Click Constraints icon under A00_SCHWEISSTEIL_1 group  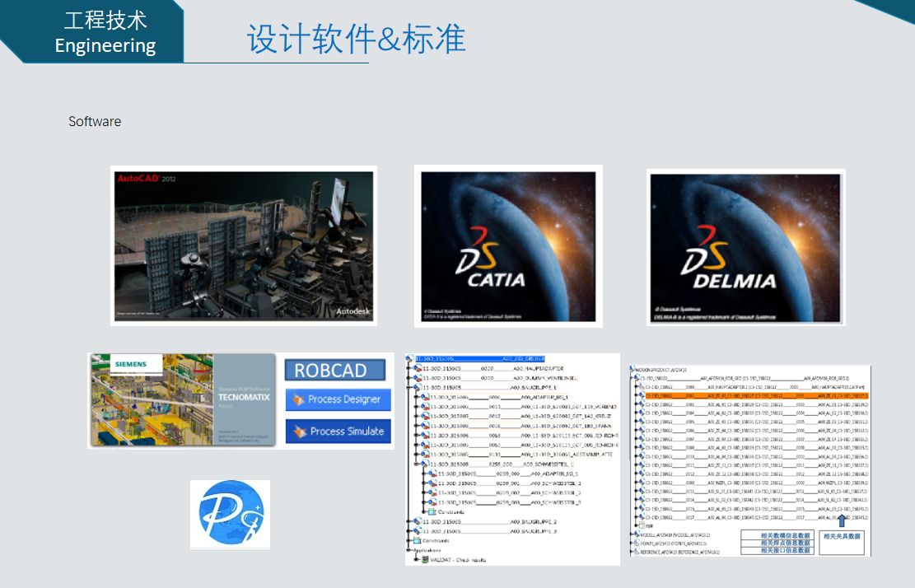433,511
